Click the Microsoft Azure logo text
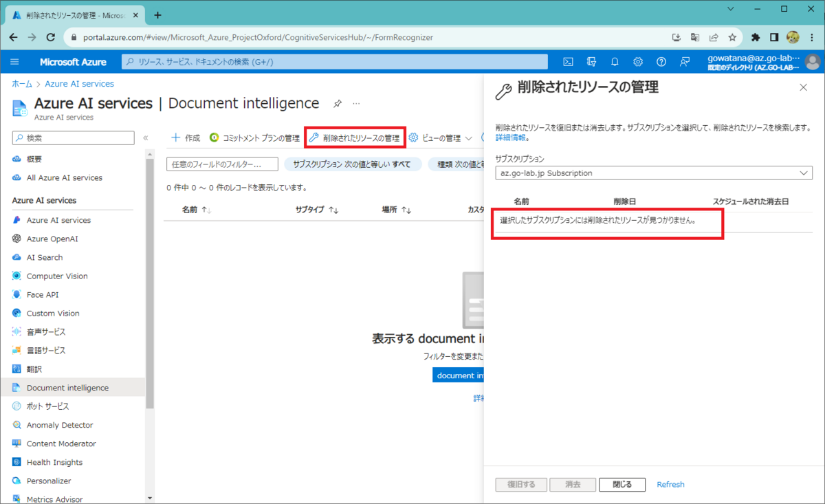 (73, 62)
